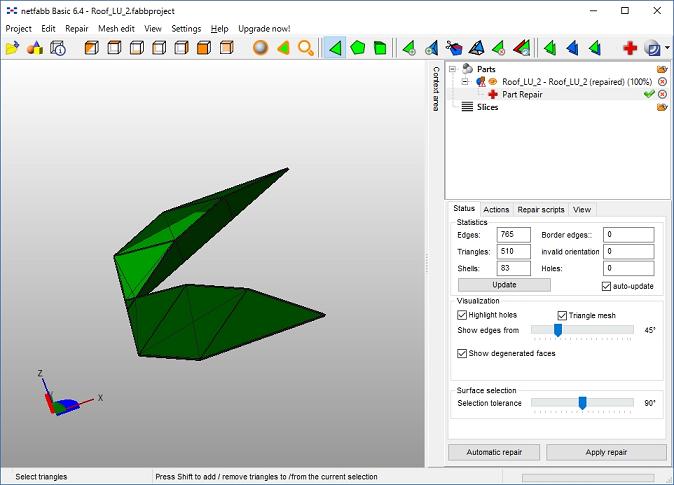Click the magnifying glass zoom icon
Screen dimensions: 674x485
click(306, 48)
